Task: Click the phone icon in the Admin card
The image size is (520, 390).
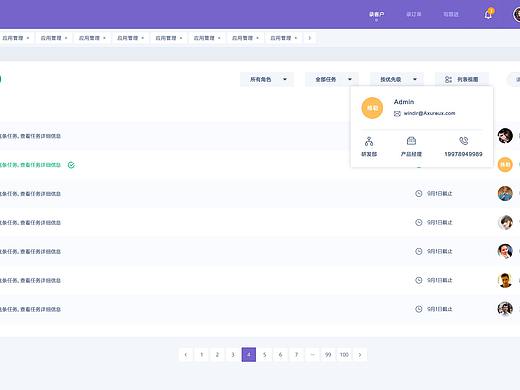Action: [464, 141]
